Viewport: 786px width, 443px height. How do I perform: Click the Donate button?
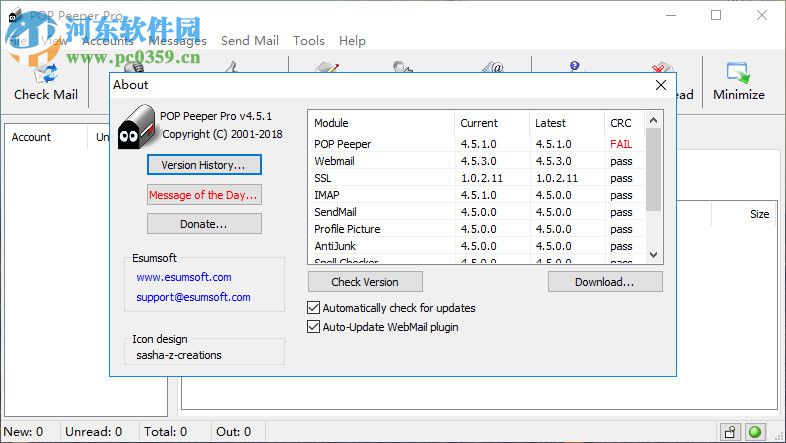click(x=204, y=224)
